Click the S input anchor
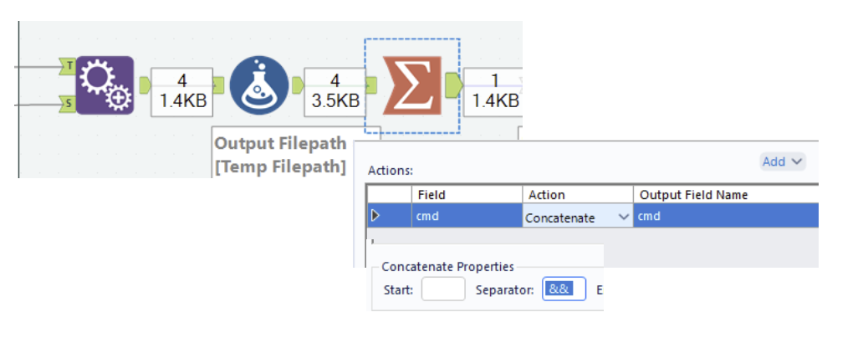The image size is (868, 343). tap(68, 103)
